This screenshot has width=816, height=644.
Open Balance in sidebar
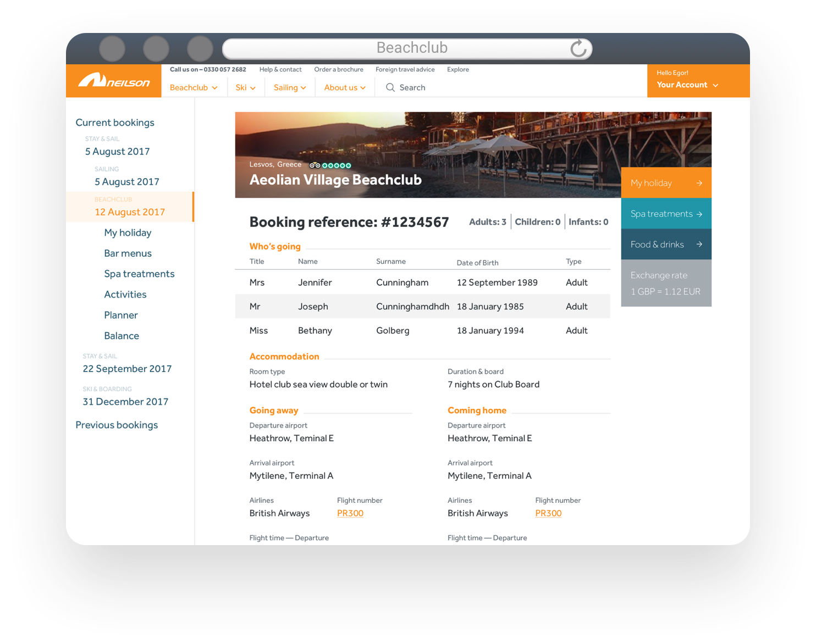(122, 336)
